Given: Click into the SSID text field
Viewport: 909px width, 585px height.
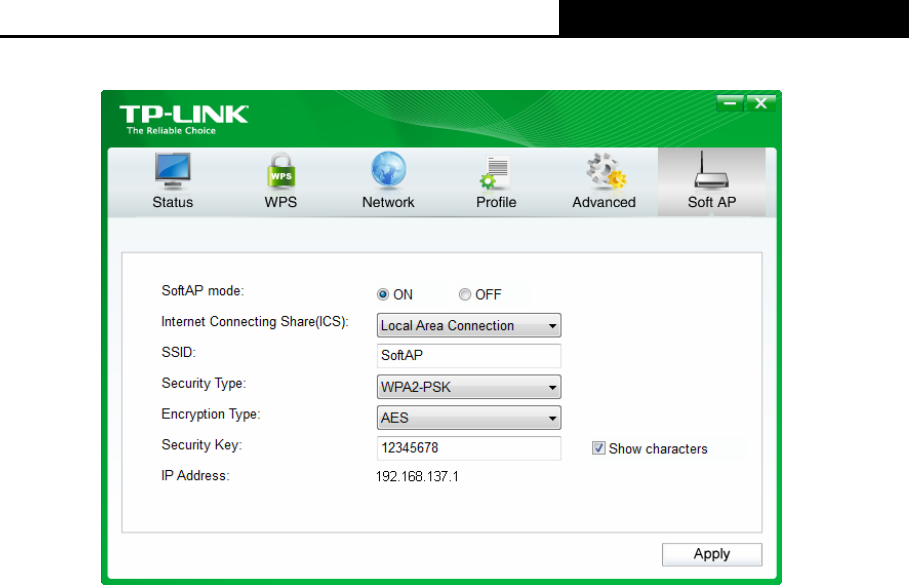Looking at the screenshot, I should click(x=468, y=356).
